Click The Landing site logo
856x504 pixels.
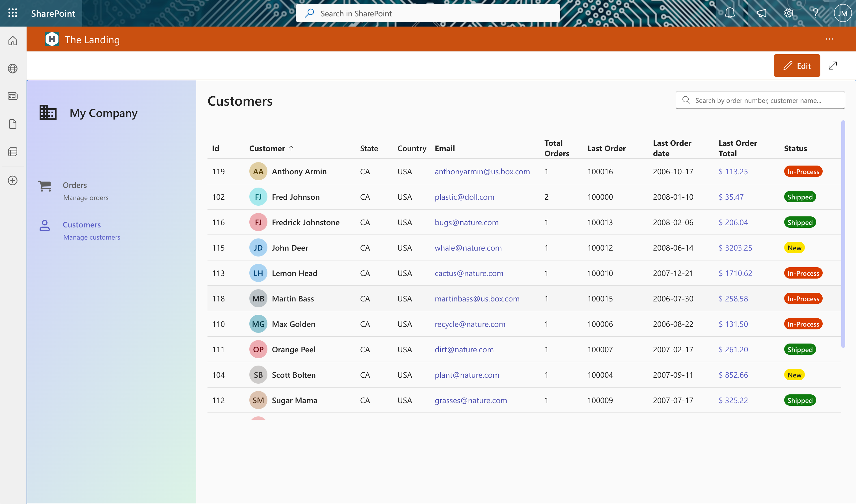coord(52,39)
